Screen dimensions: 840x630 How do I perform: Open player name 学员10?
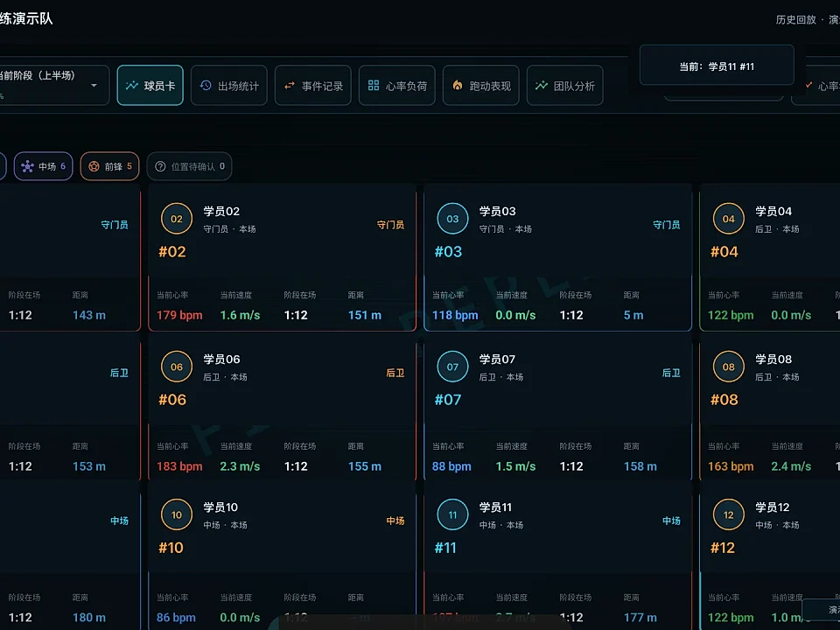220,507
